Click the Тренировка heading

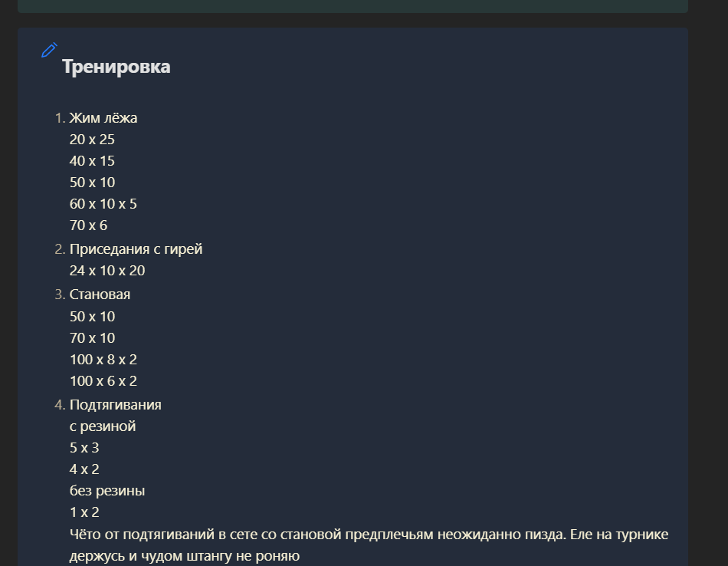116,67
